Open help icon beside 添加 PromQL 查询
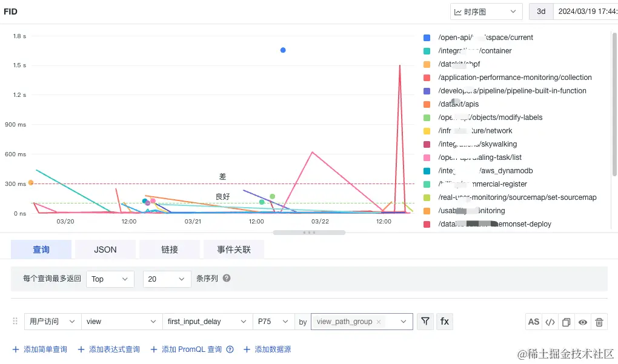This screenshot has height=364, width=618. coord(230,349)
